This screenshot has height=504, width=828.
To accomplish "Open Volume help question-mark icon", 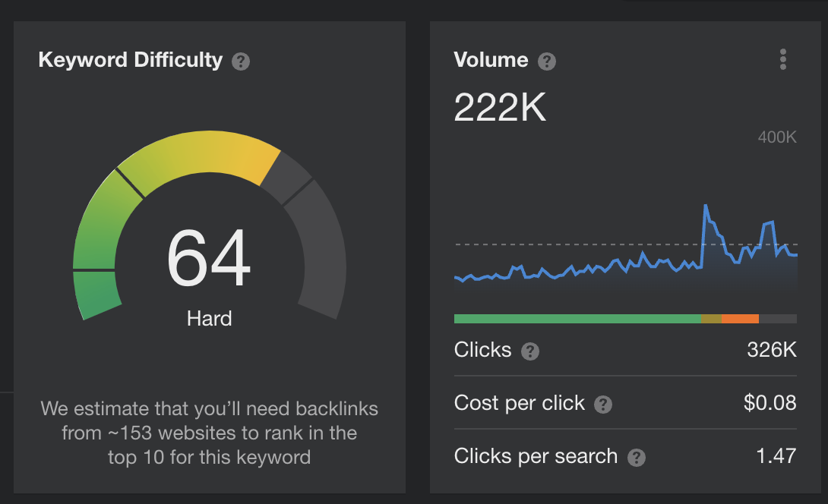I will coord(546,61).
